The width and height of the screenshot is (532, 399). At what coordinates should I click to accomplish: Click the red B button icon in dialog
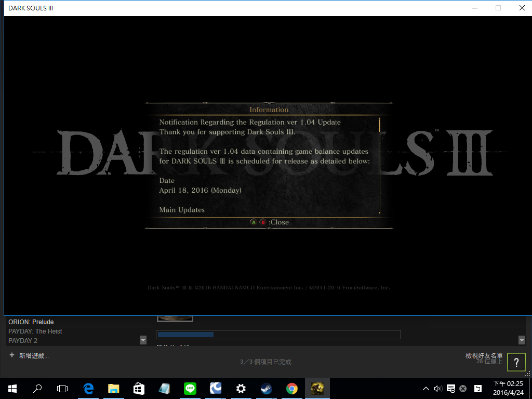click(x=262, y=222)
